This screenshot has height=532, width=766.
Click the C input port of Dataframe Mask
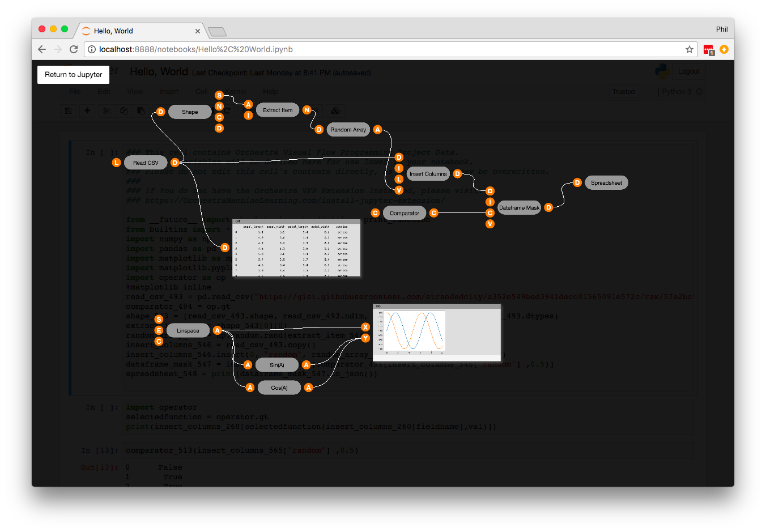491,213
